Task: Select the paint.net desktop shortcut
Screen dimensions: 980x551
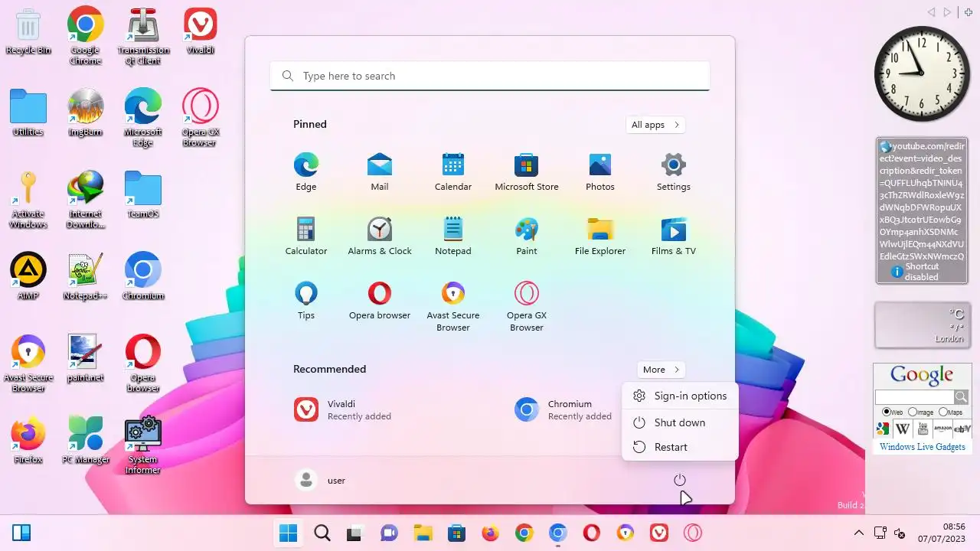Action: pos(86,358)
